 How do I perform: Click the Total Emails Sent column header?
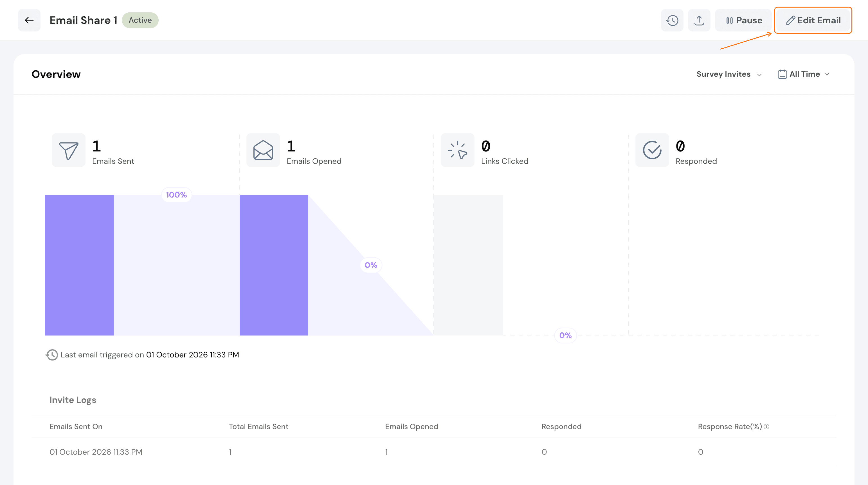(258, 427)
